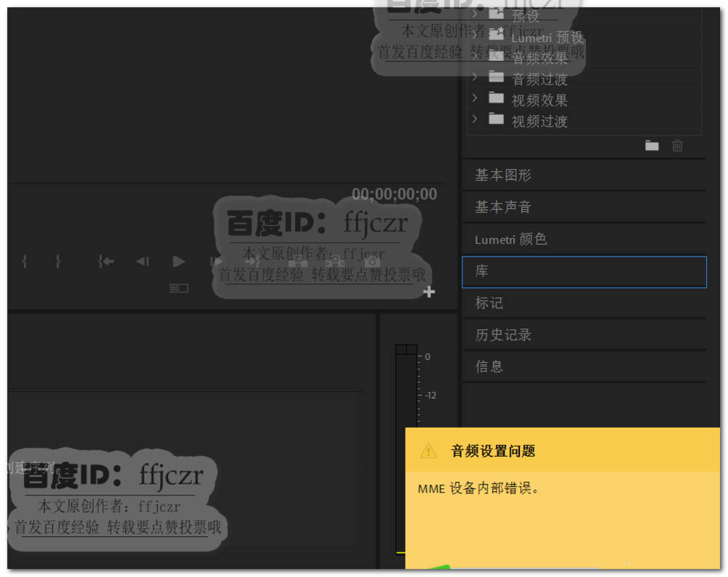Expand the 视频过渡 folder chevron
The height and width of the screenshot is (577, 728).
[x=475, y=119]
